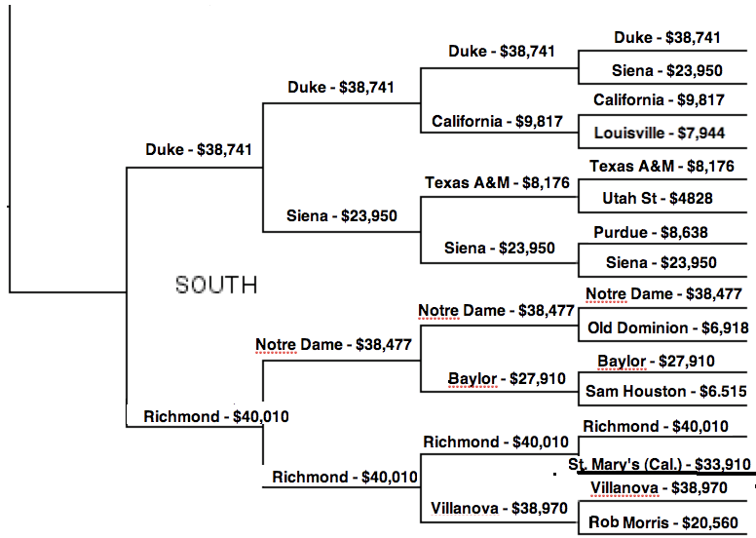Select St. Mary's (Cal.) - $33,910 entry
Screen dimensions: 756x538
[660, 464]
